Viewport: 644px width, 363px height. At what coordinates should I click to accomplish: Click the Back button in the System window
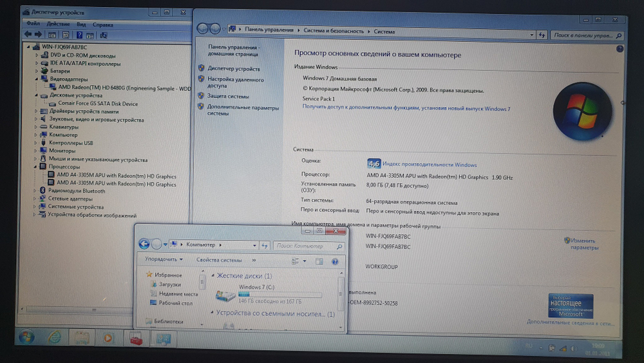click(202, 28)
